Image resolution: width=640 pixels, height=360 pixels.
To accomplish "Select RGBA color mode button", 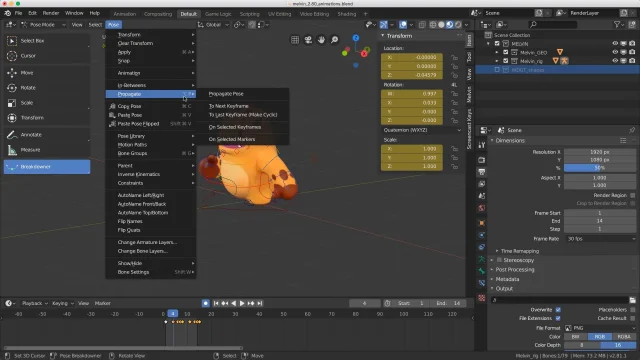I will coord(624,337).
